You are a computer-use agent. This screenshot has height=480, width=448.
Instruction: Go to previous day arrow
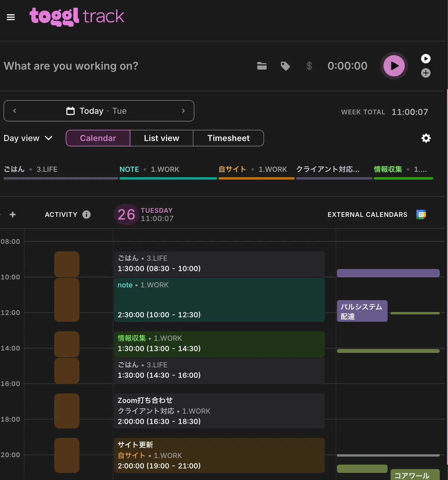tap(15, 111)
